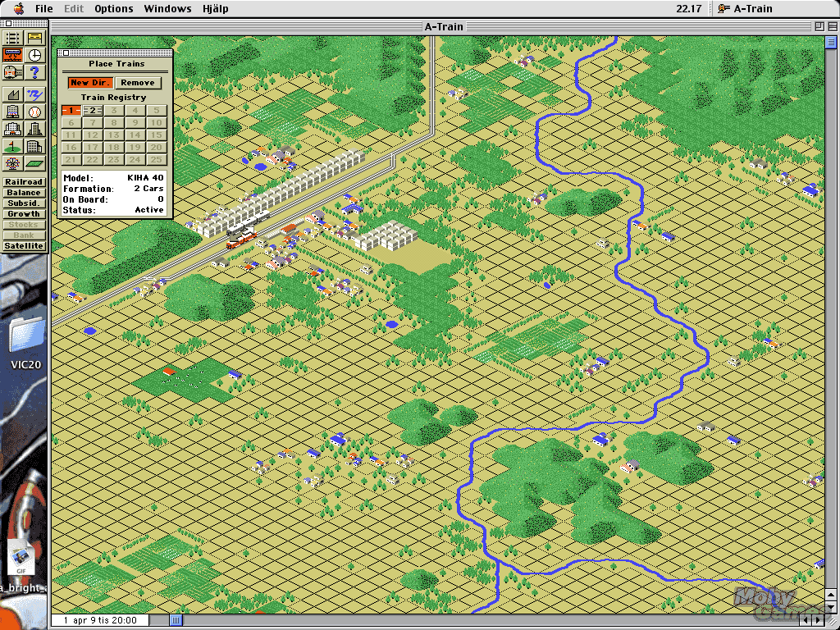The height and width of the screenshot is (630, 840).
Task: Open the Growth report
Action: click(x=24, y=214)
